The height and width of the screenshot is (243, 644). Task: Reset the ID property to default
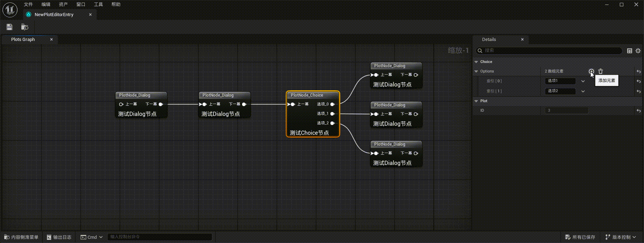pos(639,111)
